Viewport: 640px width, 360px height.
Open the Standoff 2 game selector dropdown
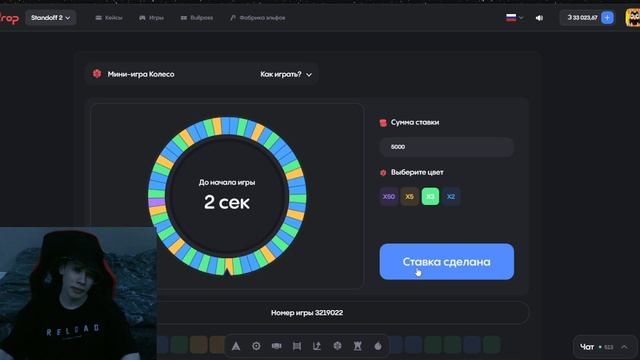coord(51,18)
